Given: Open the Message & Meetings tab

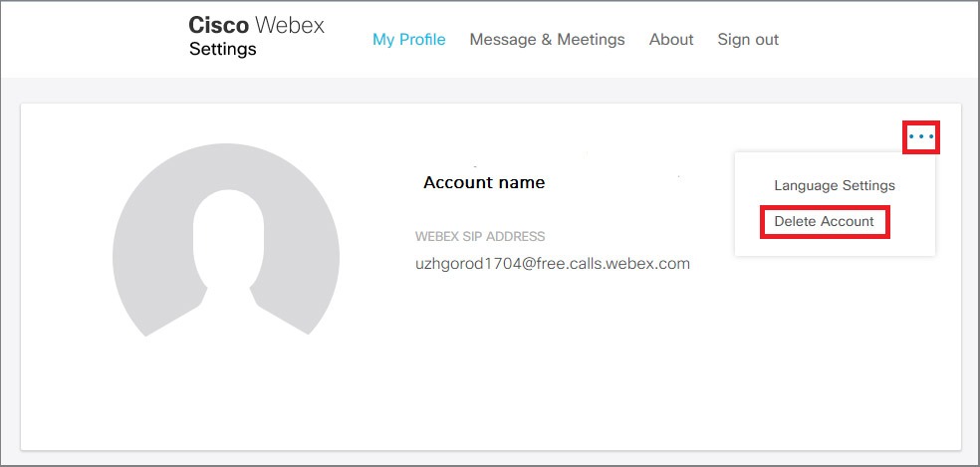Looking at the screenshot, I should coord(547,40).
